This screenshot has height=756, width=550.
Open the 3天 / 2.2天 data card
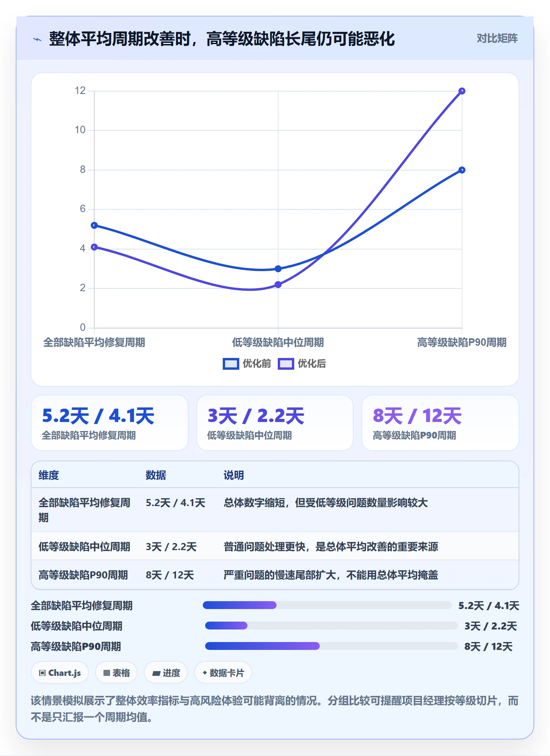[x=275, y=423]
